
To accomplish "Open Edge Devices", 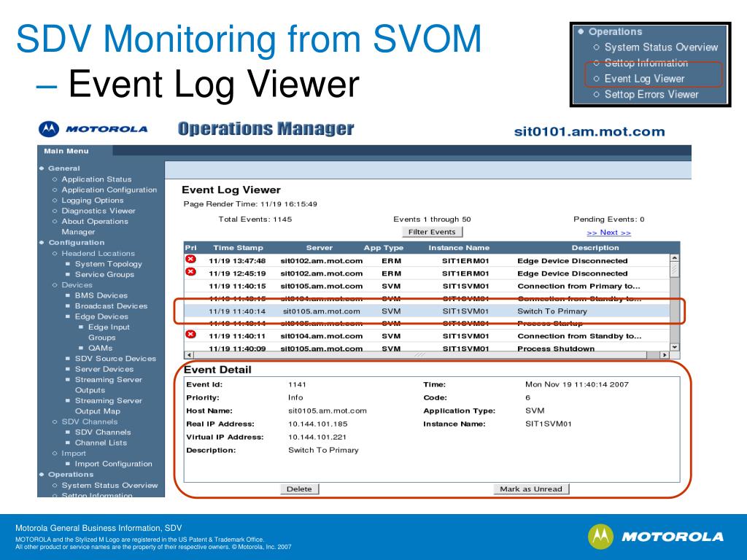I will [x=102, y=316].
